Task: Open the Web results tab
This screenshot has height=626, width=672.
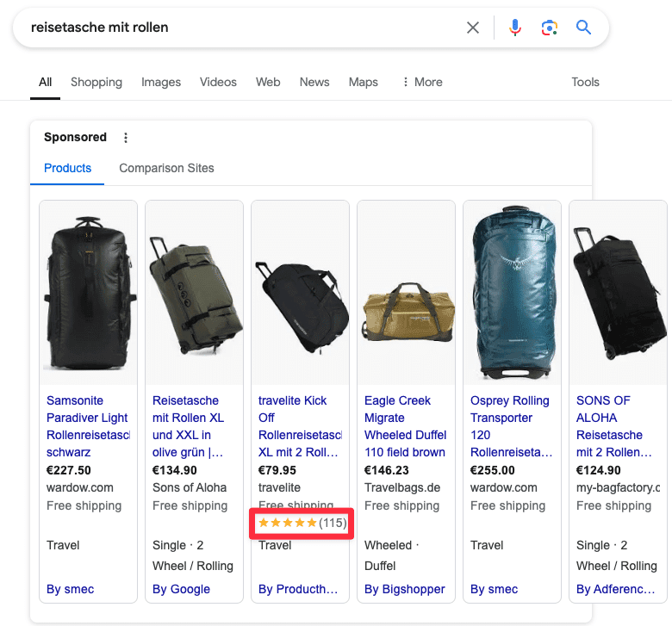Action: (x=268, y=82)
